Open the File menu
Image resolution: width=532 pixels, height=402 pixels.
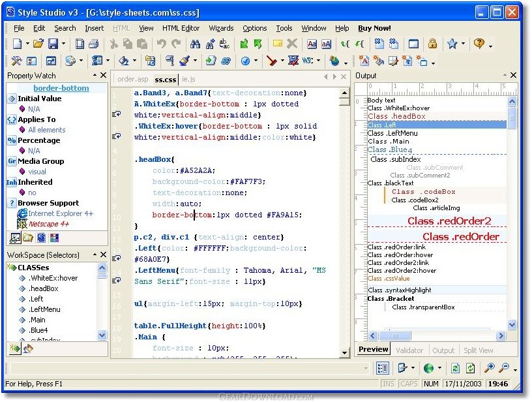(x=19, y=28)
